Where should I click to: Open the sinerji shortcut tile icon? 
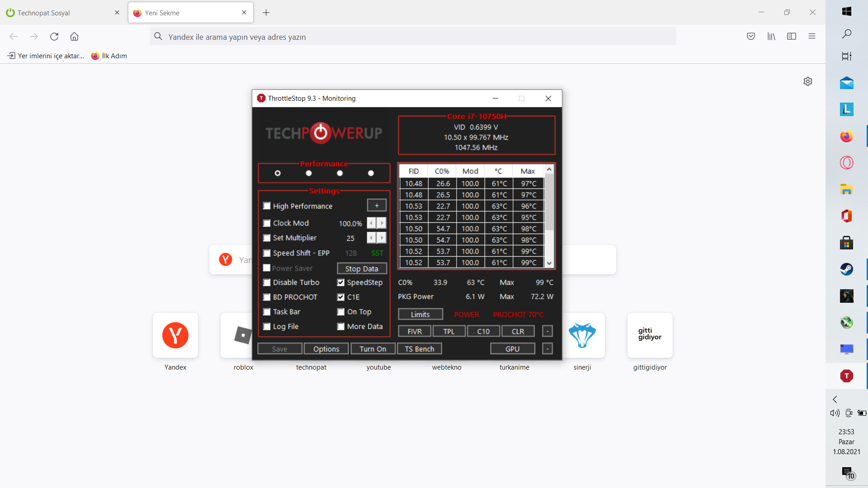582,335
